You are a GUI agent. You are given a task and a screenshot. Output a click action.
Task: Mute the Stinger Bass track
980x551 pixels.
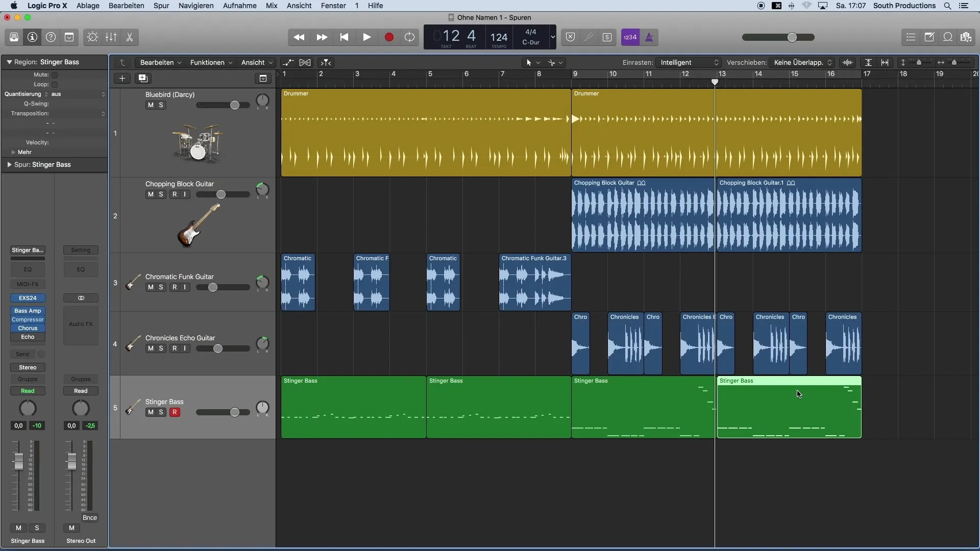150,412
